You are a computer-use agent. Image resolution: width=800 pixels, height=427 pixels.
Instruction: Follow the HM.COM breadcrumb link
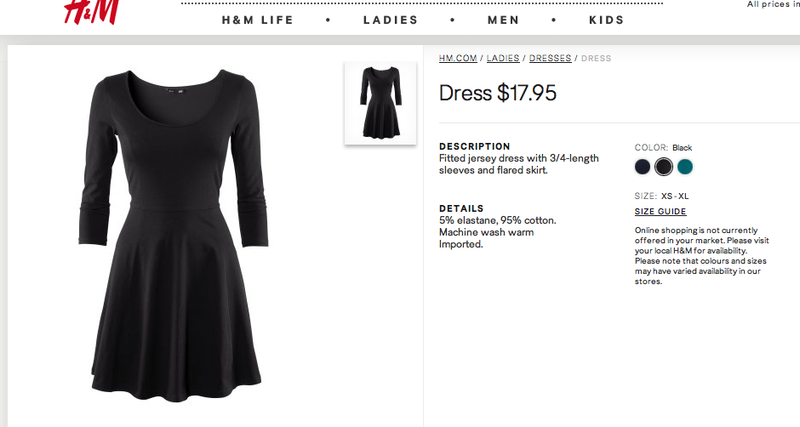click(458, 58)
